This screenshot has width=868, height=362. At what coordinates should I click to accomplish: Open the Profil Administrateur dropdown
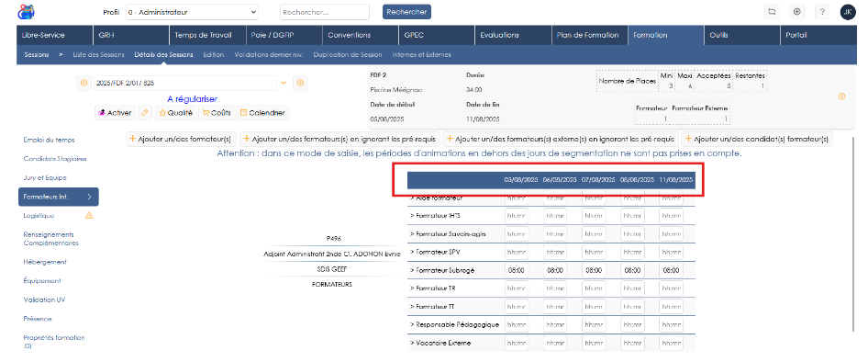point(192,12)
